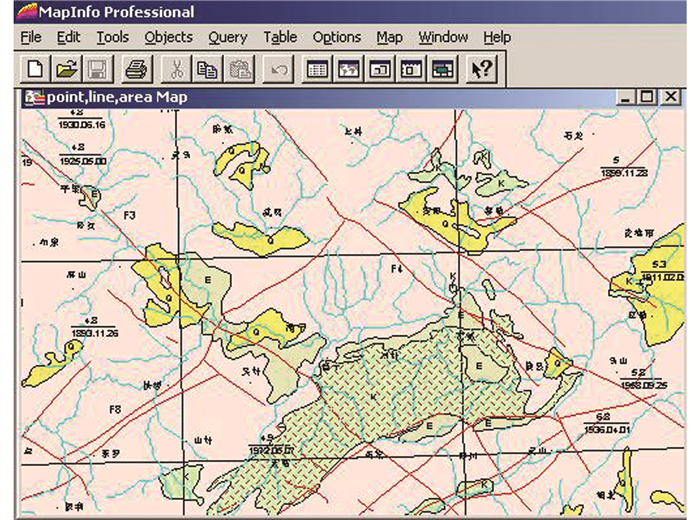The height and width of the screenshot is (520, 700).
Task: Print the map using the printer icon
Action: point(136,69)
